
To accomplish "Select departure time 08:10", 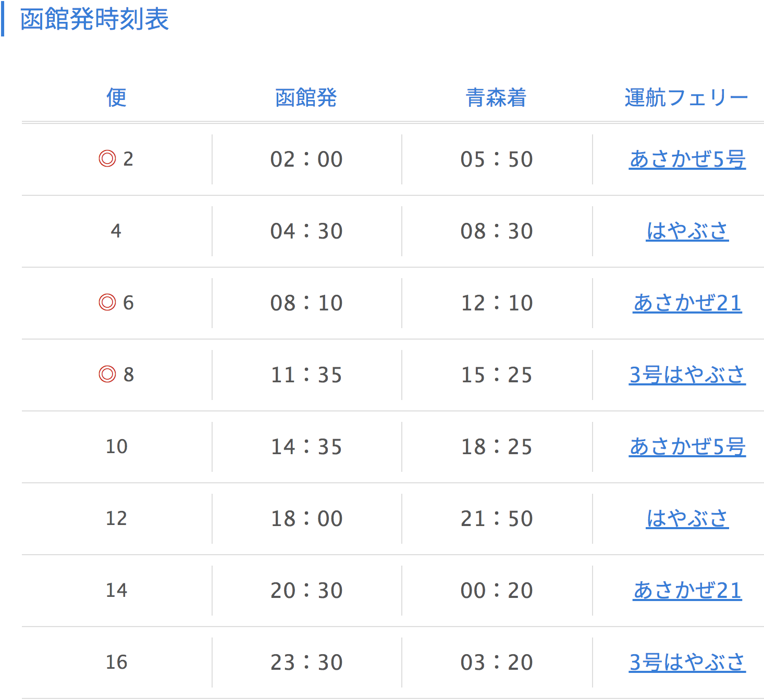I will click(306, 303).
